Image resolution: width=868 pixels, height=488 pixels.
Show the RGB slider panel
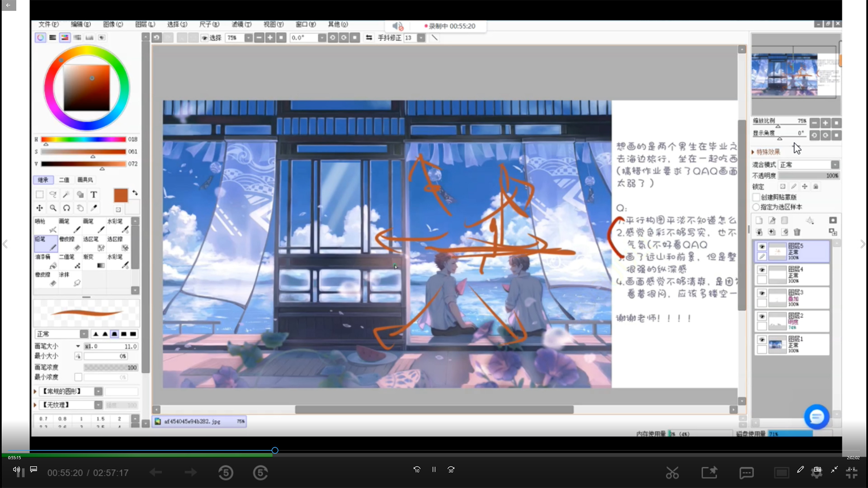pyautogui.click(x=52, y=38)
